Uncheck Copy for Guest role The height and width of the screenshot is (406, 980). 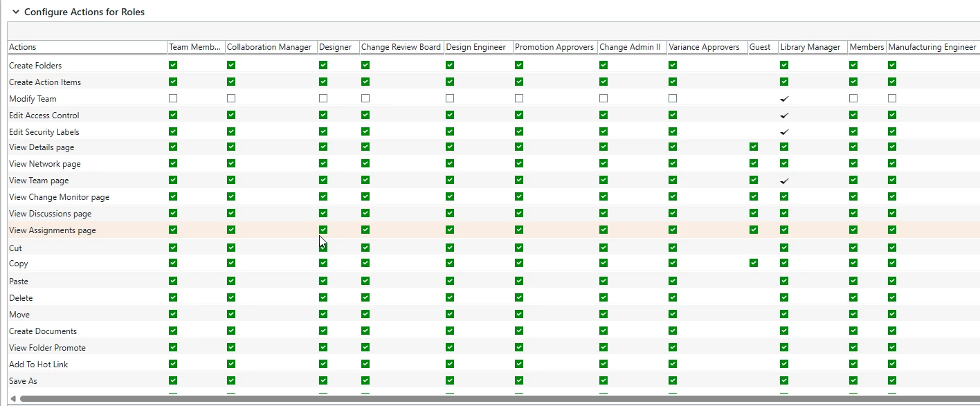point(754,263)
